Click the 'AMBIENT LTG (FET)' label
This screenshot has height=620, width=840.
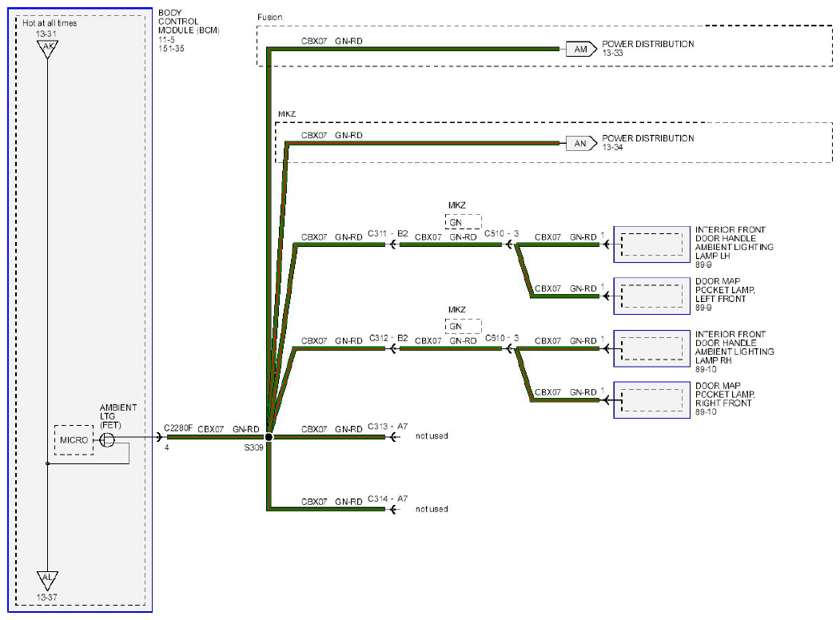(117, 416)
